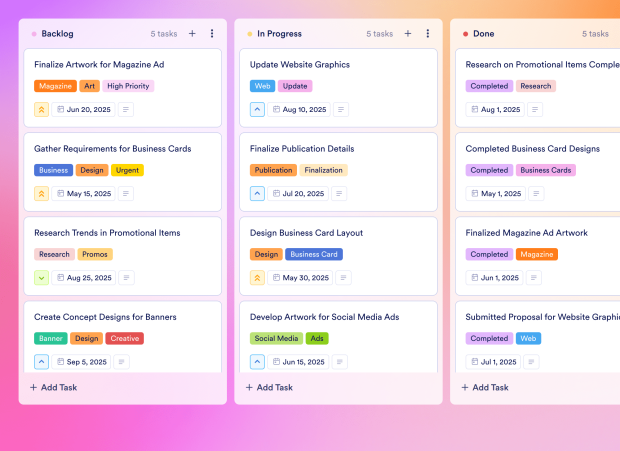Click plus icon in In Progress header
The width and height of the screenshot is (620, 451).
coord(408,34)
